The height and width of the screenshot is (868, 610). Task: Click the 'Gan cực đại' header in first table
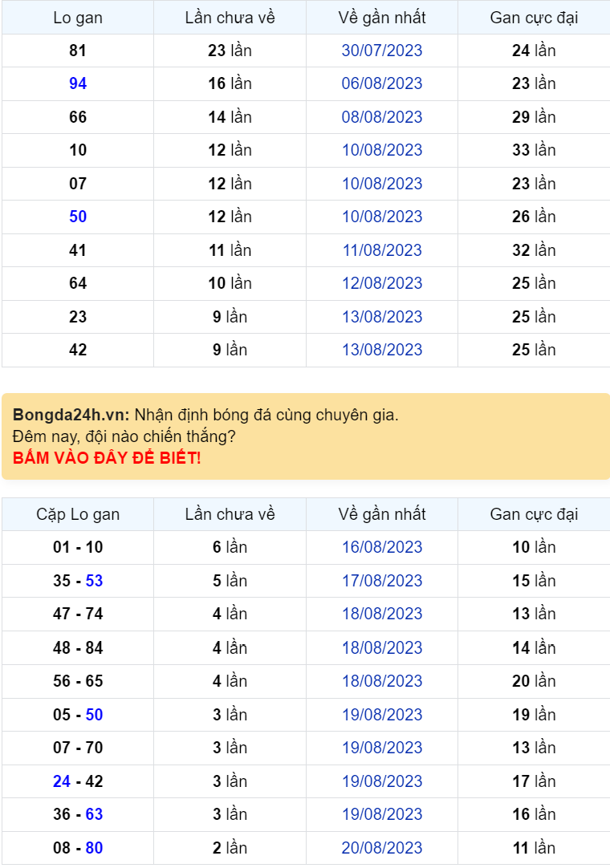click(x=534, y=18)
